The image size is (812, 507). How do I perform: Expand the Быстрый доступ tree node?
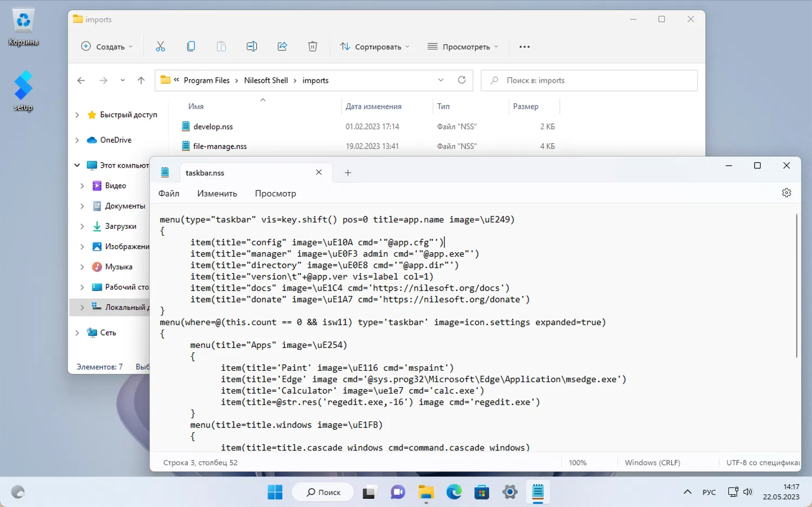(x=77, y=115)
